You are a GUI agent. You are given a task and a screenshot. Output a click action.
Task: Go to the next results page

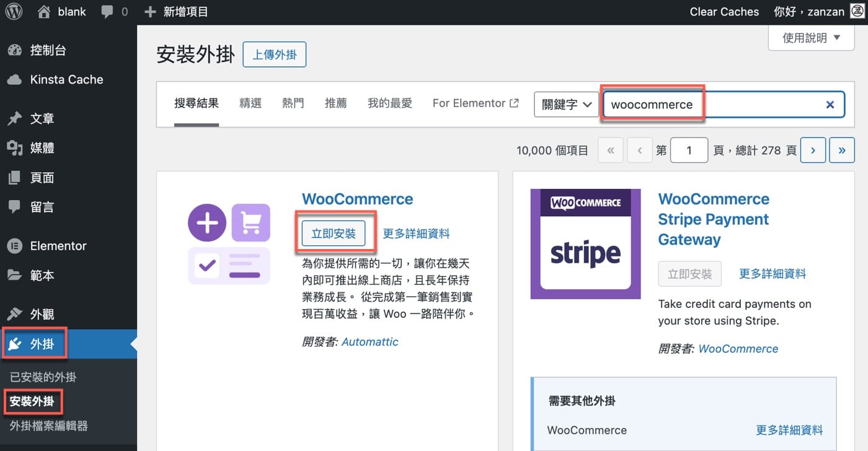point(813,150)
